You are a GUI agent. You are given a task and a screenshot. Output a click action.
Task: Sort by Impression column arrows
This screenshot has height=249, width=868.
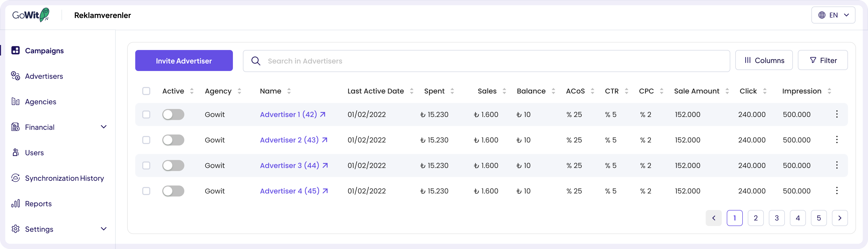pyautogui.click(x=829, y=91)
